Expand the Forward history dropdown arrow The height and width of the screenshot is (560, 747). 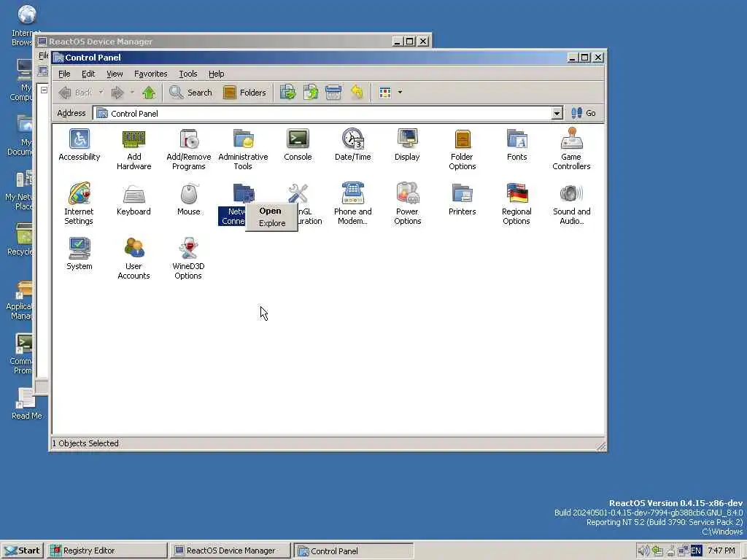132,93
